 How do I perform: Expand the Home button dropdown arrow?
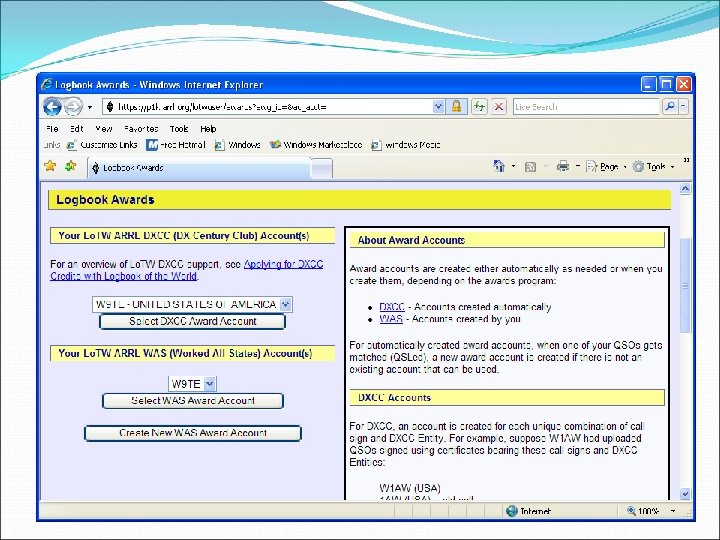coord(513,166)
